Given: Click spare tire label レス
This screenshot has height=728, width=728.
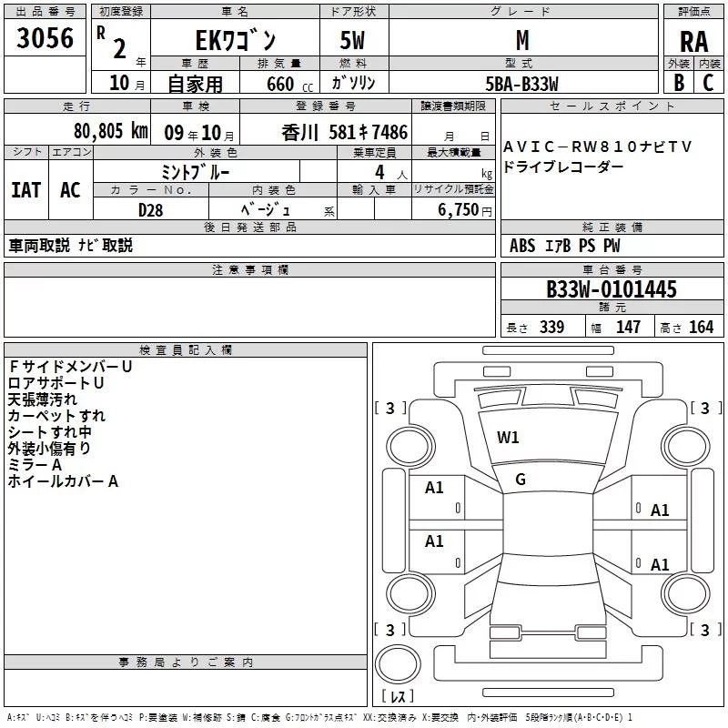Looking at the screenshot, I should [398, 695].
